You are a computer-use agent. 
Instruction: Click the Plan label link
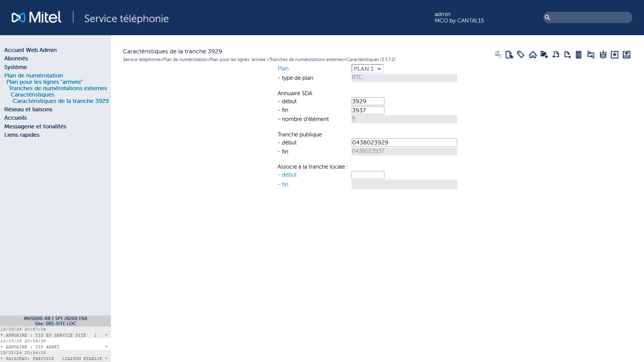[x=283, y=68]
